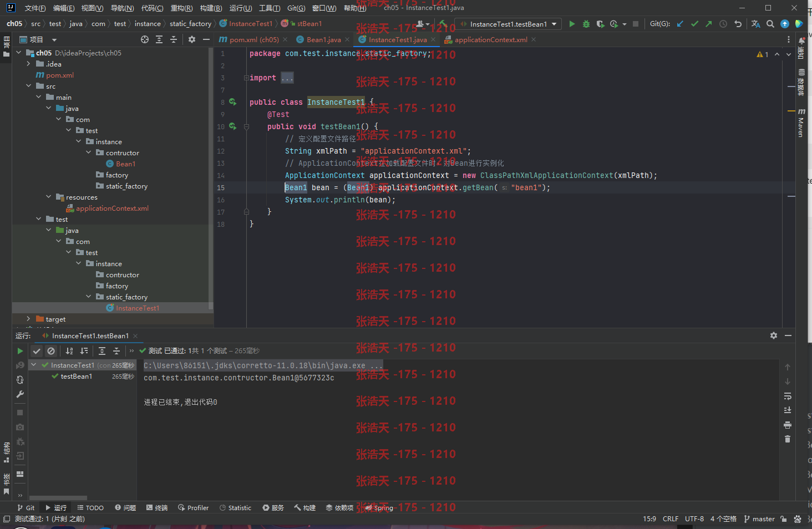Expand the target folder

29,319
